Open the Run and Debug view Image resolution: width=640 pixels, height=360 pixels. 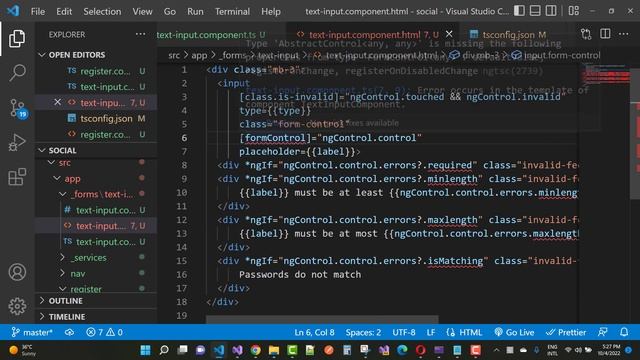pos(17,142)
